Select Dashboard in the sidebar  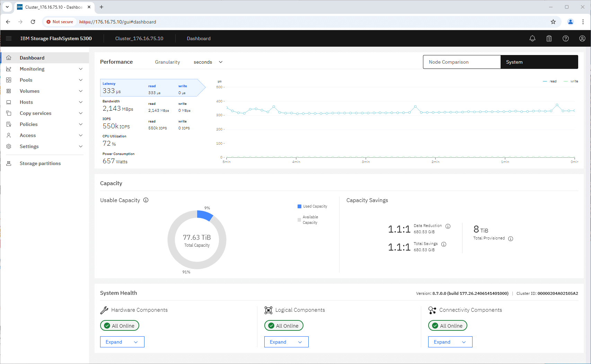click(45, 58)
